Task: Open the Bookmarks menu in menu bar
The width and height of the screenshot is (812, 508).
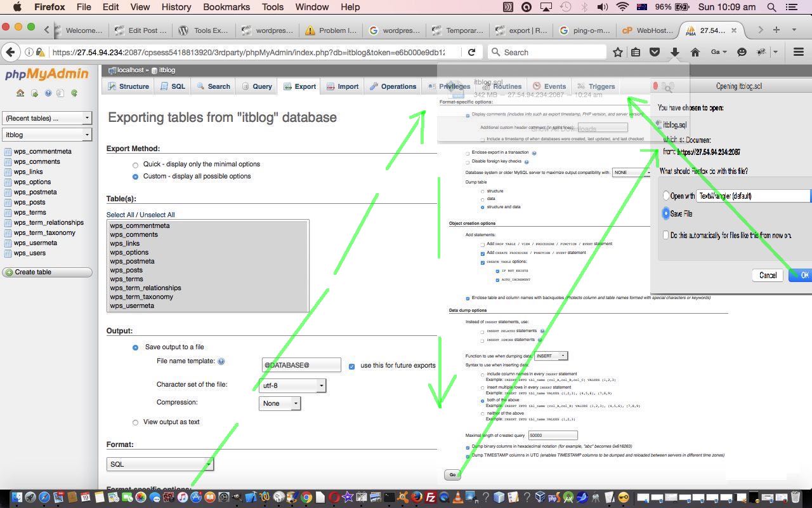Action: [x=226, y=7]
